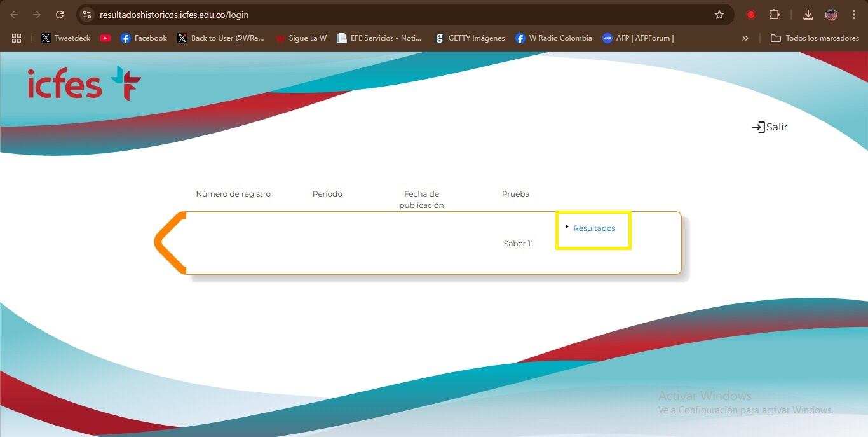Click the icfes logo
This screenshot has width=868, height=437.
click(x=84, y=84)
